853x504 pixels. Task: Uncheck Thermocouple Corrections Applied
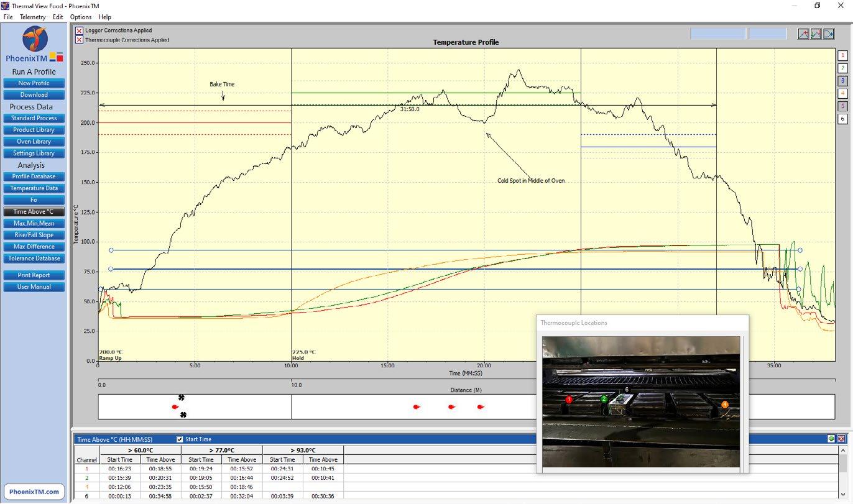[79, 40]
